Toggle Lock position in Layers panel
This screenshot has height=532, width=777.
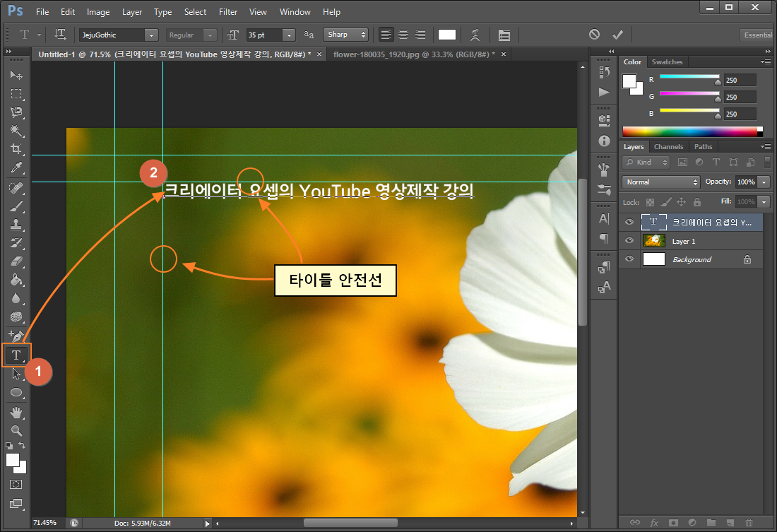[682, 202]
